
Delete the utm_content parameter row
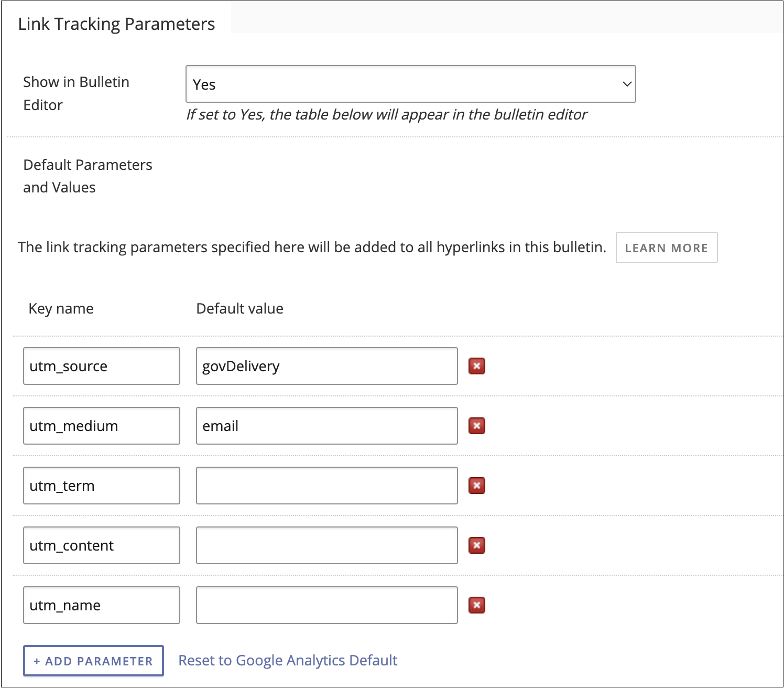point(476,545)
